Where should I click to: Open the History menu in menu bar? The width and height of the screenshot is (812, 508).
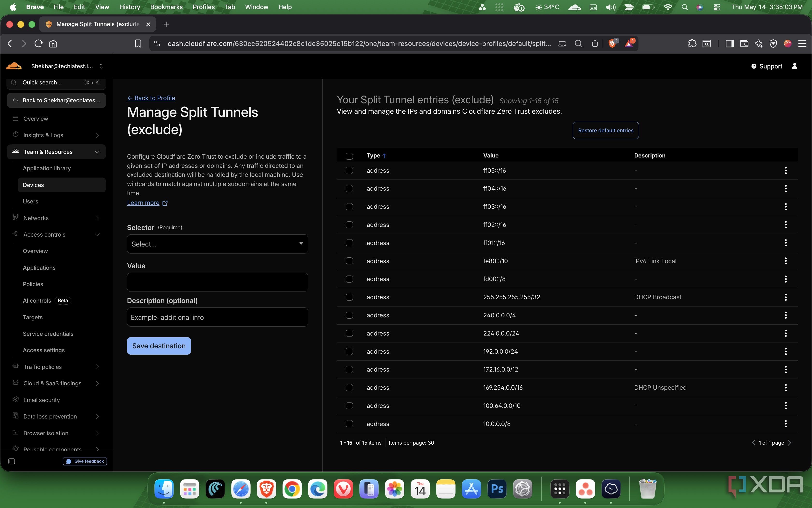(x=130, y=7)
